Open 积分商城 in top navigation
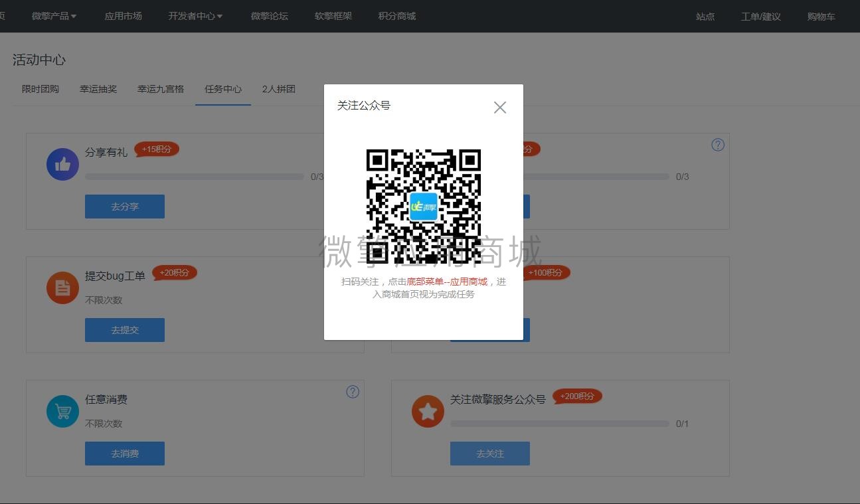The width and height of the screenshot is (860, 504). tap(397, 16)
